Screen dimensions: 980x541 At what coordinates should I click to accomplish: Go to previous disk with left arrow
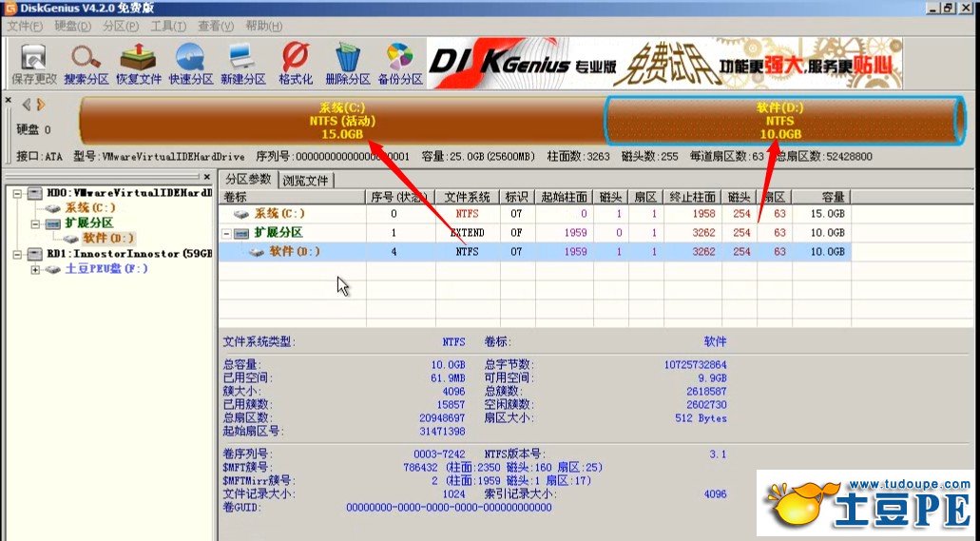click(27, 105)
